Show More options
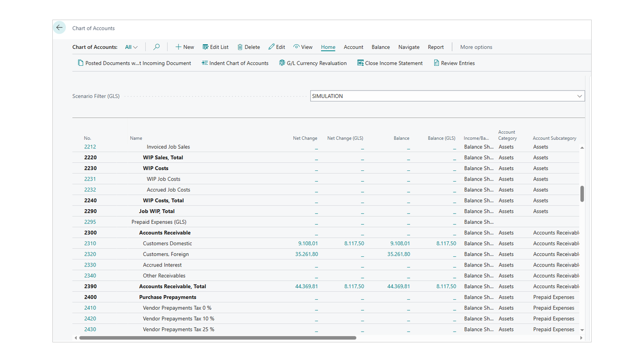The height and width of the screenshot is (362, 644). coord(476,47)
